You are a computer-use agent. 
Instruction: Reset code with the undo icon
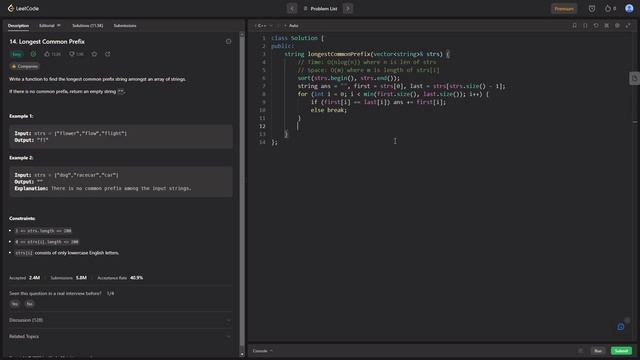596,25
